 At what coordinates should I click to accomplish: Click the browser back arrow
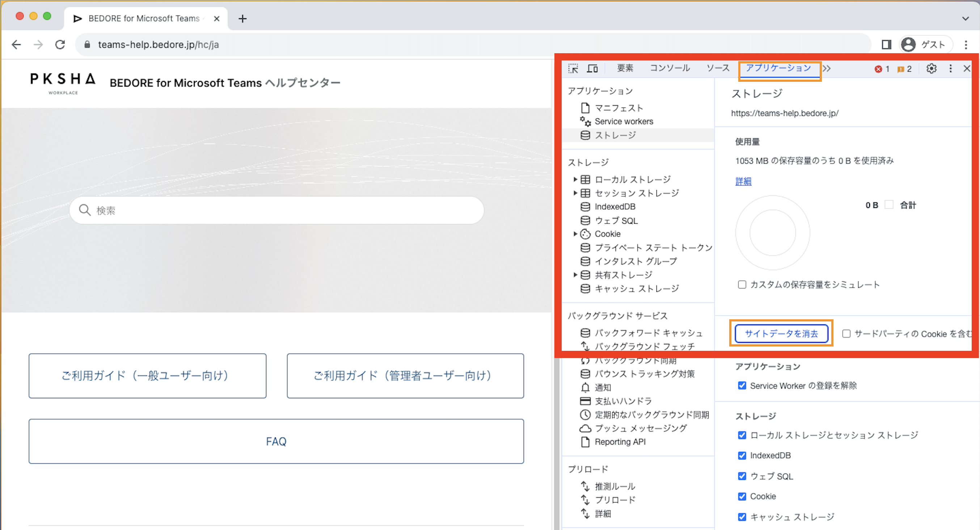coord(16,45)
